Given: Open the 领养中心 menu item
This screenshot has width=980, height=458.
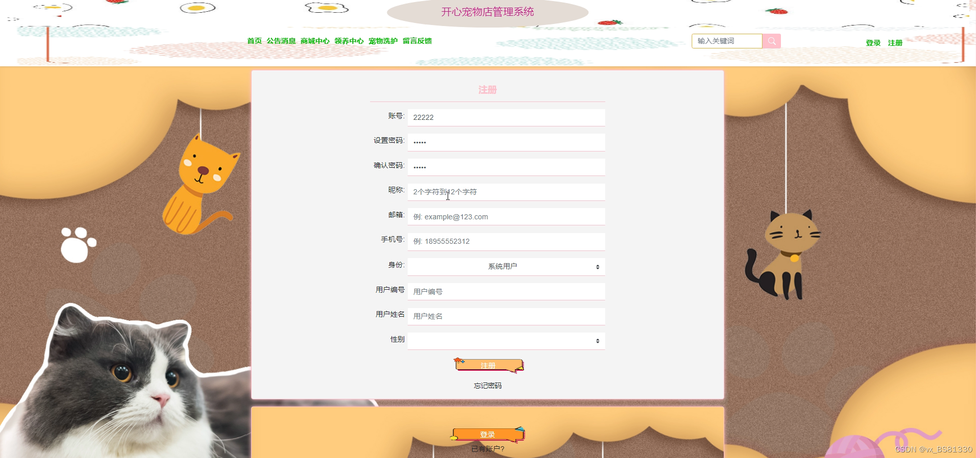Looking at the screenshot, I should pyautogui.click(x=349, y=41).
